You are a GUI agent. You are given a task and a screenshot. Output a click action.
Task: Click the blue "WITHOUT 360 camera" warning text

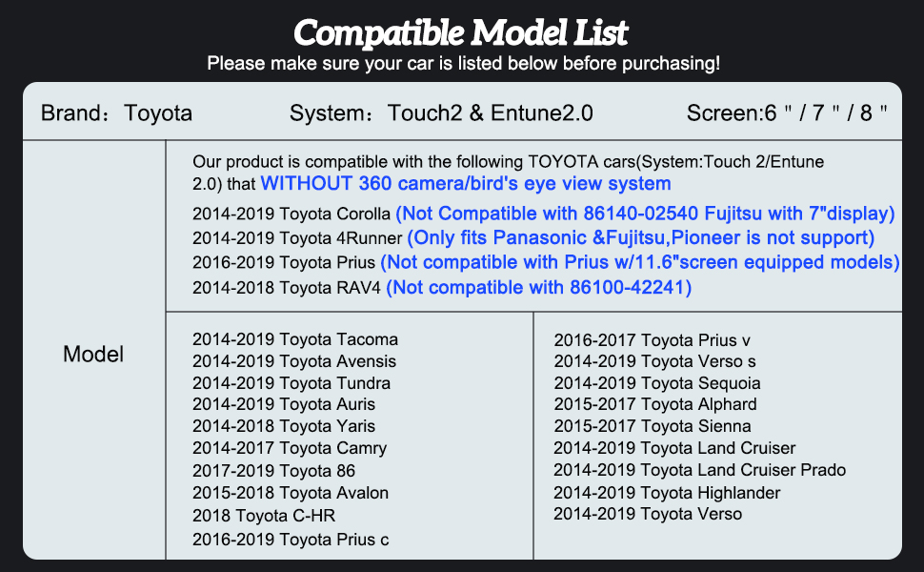click(466, 183)
